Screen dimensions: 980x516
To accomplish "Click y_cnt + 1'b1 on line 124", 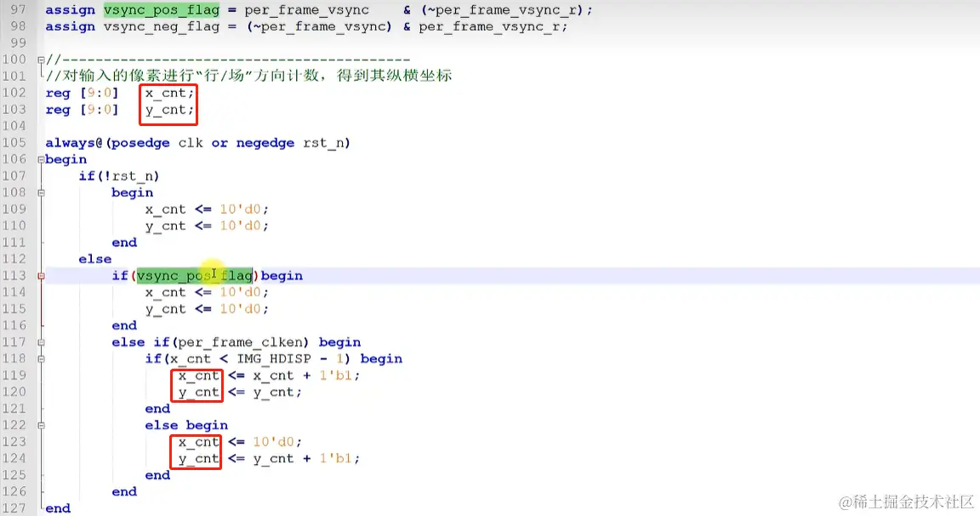I will pyautogui.click(x=305, y=458).
